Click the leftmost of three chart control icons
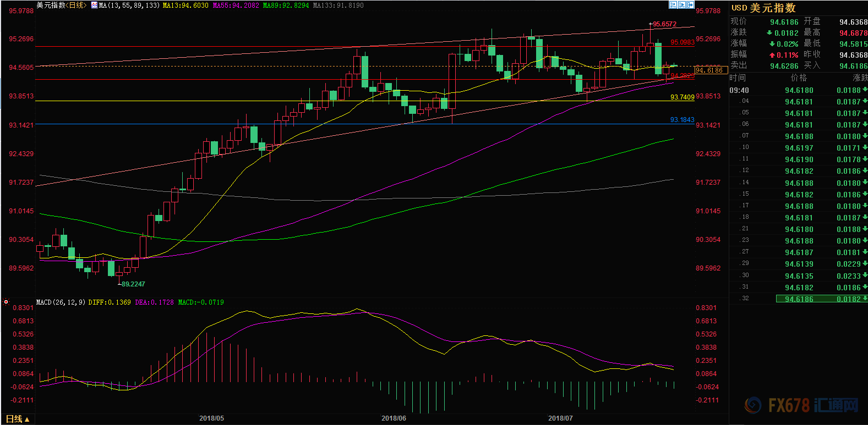Image resolution: width=868 pixels, height=425 pixels. tap(673, 4)
